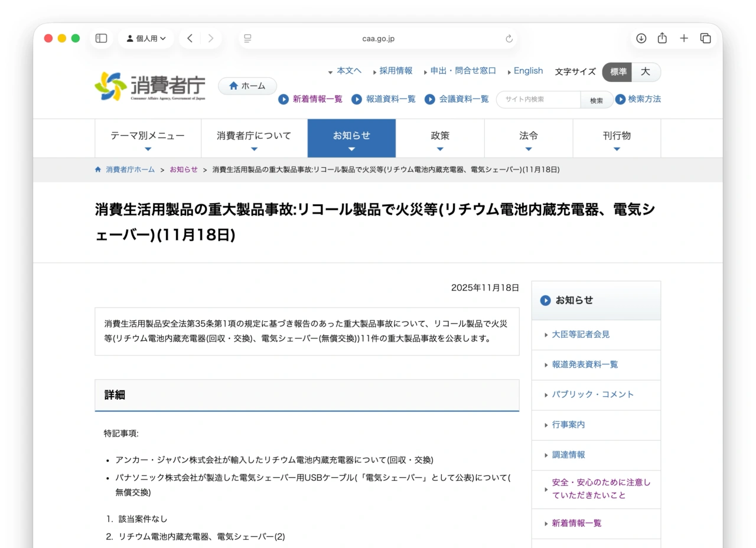
Task: Select the 刊行物 menu item
Action: [617, 138]
